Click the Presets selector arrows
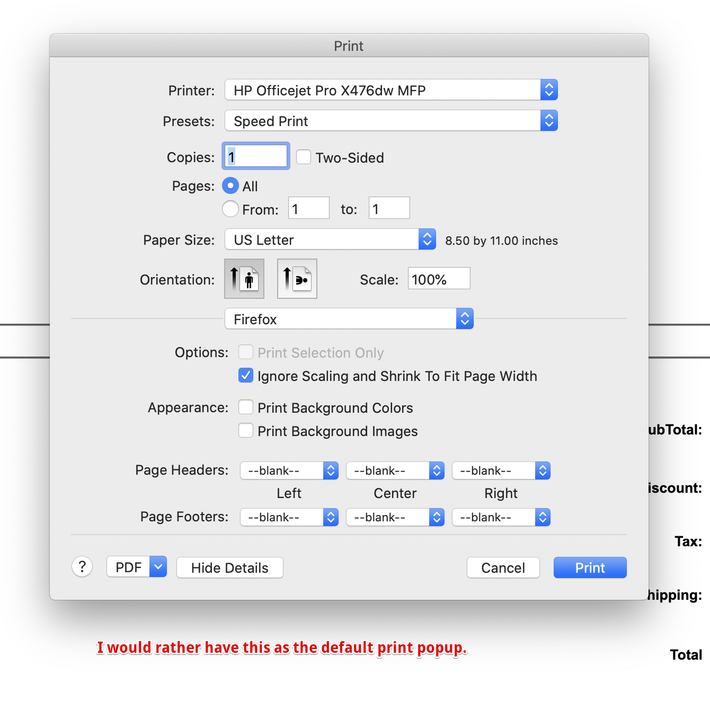710x728 pixels. (549, 120)
